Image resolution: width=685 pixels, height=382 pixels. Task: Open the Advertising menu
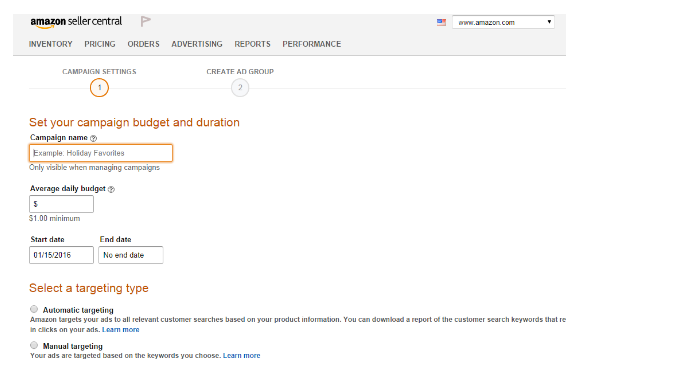point(197,44)
